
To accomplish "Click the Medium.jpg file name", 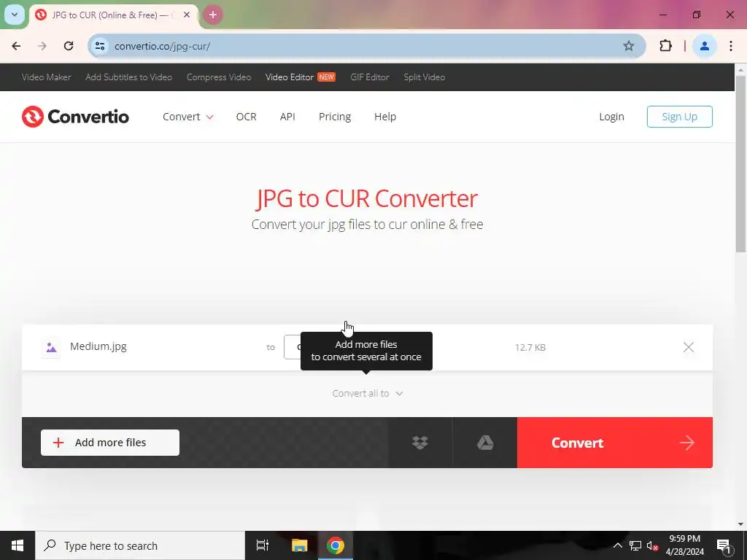I will click(x=98, y=346).
